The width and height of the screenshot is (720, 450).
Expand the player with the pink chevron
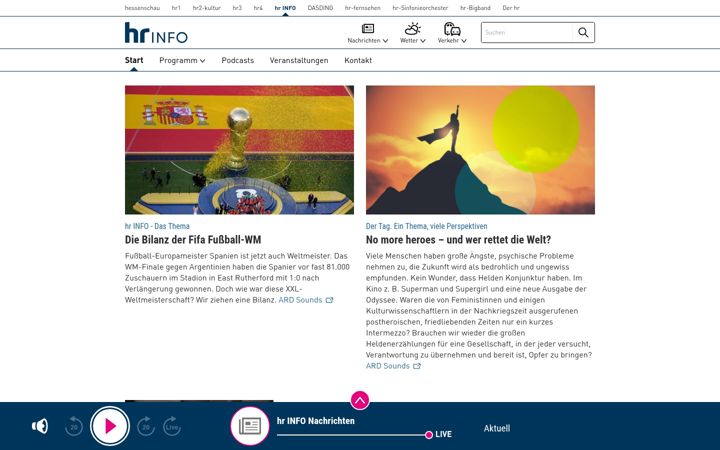(360, 400)
